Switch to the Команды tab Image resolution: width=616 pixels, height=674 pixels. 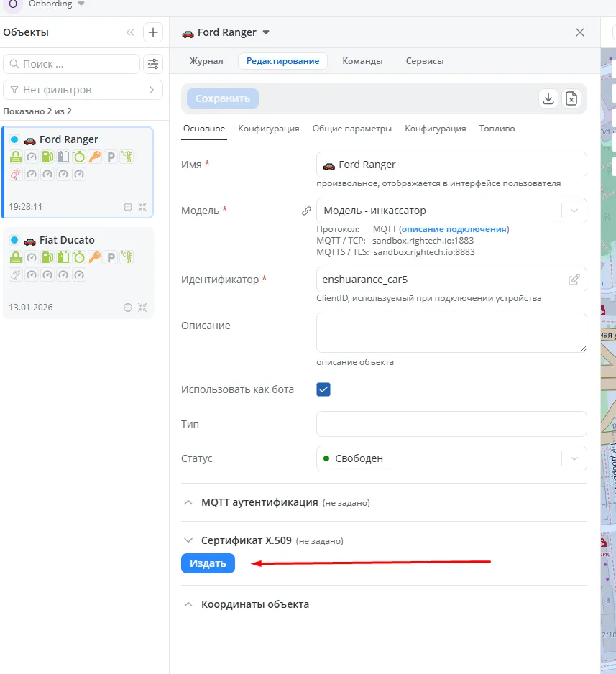pos(362,61)
